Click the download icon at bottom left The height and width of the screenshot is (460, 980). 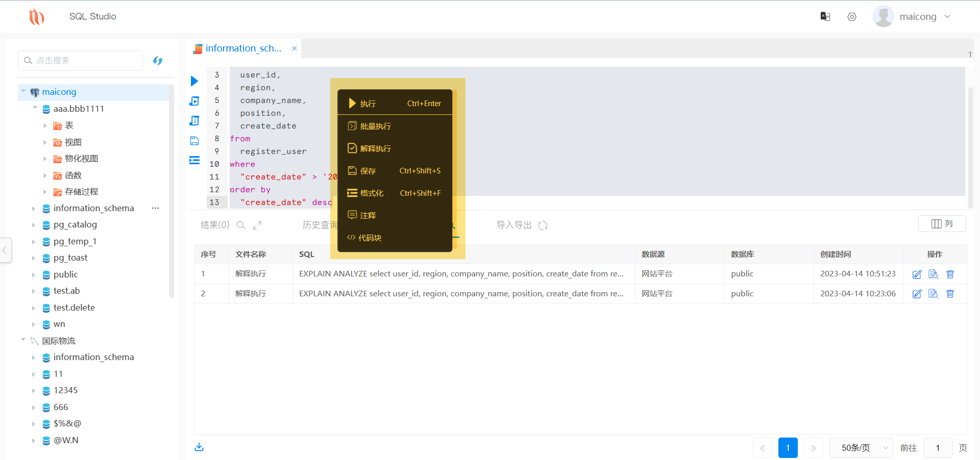[x=199, y=447]
